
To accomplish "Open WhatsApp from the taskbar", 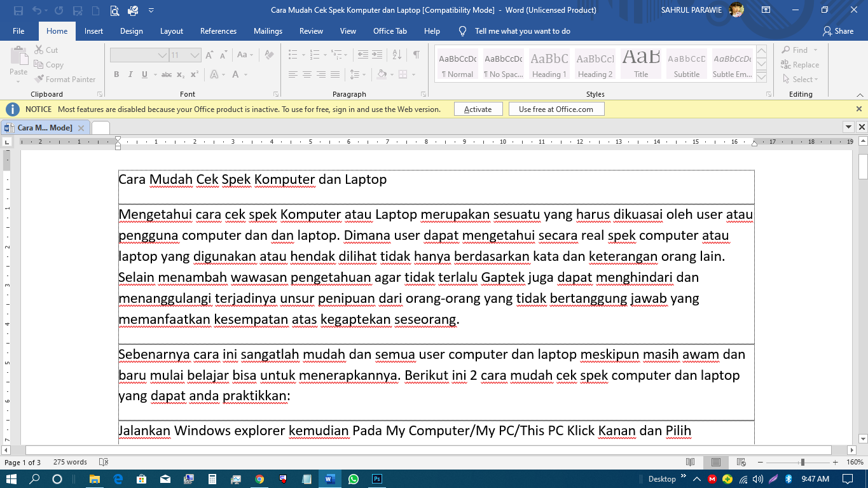I will (x=354, y=478).
